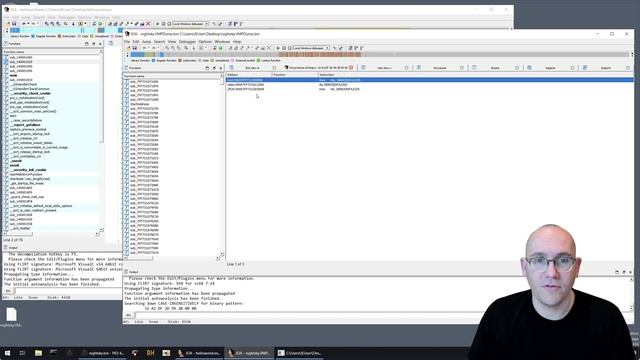Click Regular function legend swatch in front IDA
Image resolution: width=640 pixels, height=360 pixels.
pos(154,60)
